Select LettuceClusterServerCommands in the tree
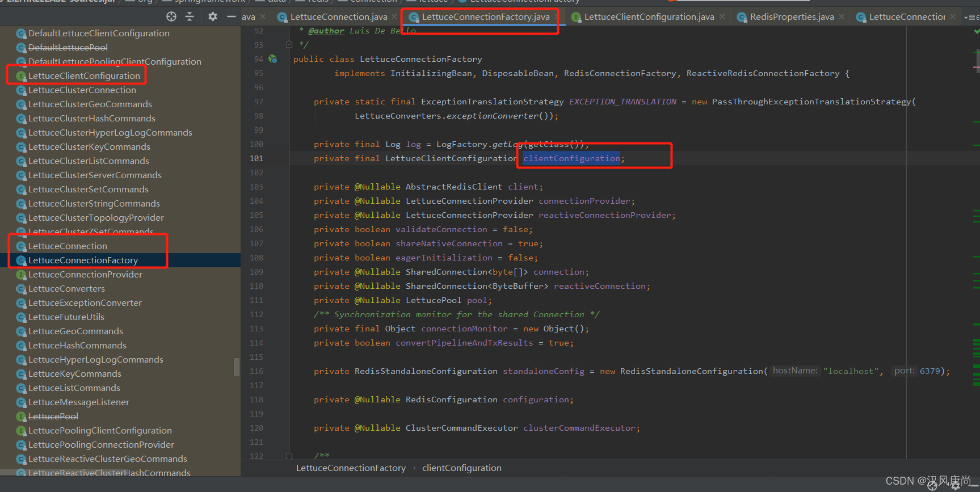 pos(95,175)
